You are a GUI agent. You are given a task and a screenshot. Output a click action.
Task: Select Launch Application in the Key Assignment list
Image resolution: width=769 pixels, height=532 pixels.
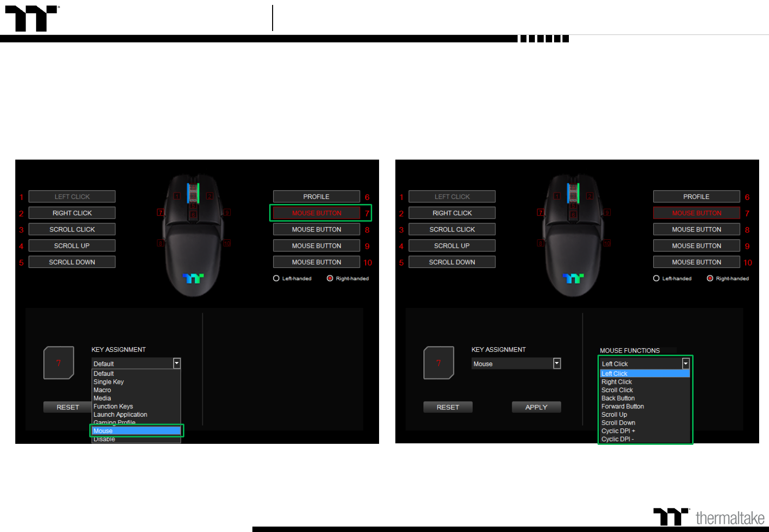(120, 415)
